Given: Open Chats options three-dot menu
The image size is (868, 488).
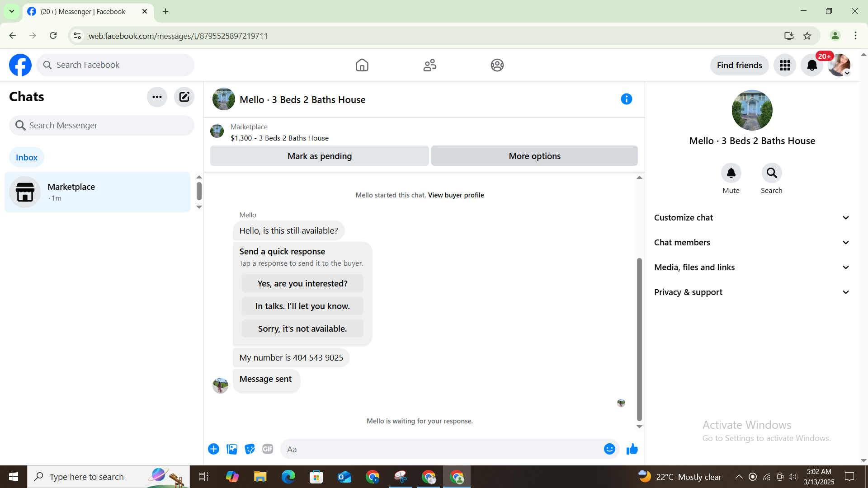Looking at the screenshot, I should (157, 97).
